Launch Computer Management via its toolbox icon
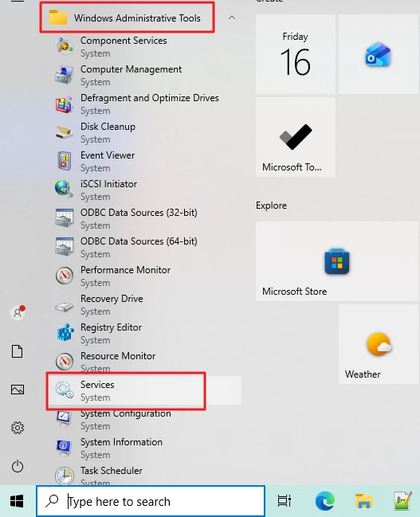Screen dimensions: 420x517 point(65,75)
